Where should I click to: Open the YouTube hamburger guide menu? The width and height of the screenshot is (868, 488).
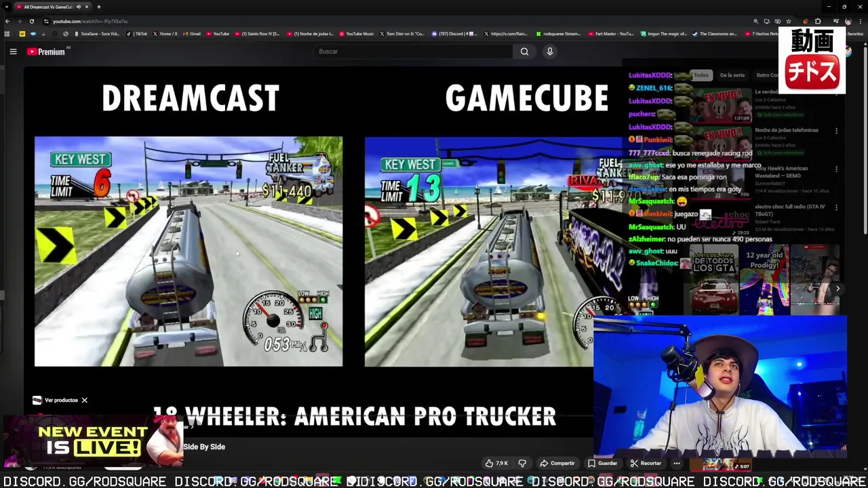click(x=13, y=52)
